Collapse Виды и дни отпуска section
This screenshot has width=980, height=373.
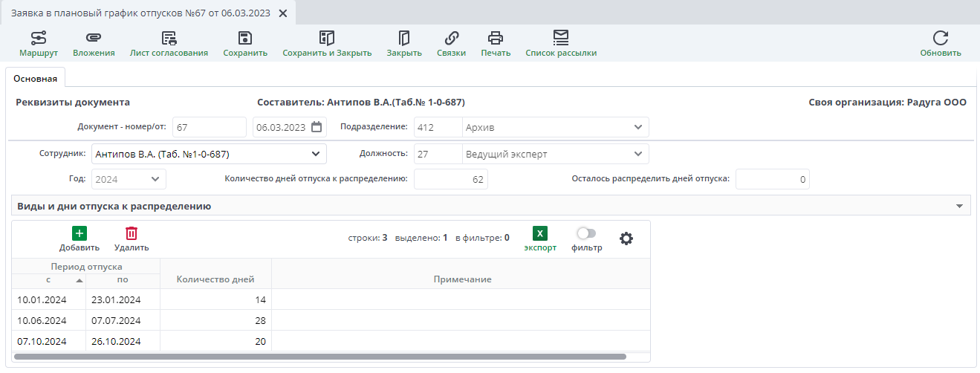coord(959,206)
